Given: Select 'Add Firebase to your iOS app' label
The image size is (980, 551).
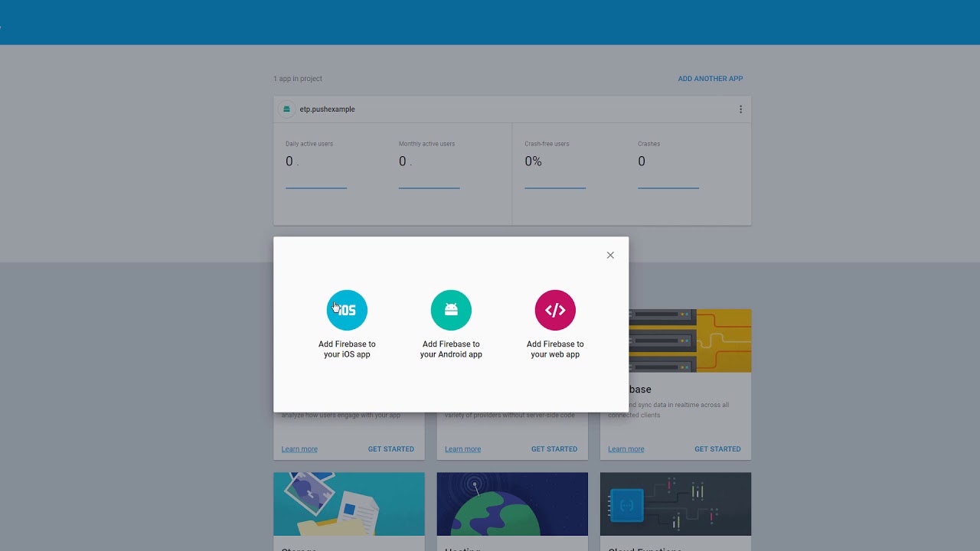Looking at the screenshot, I should coord(347,349).
